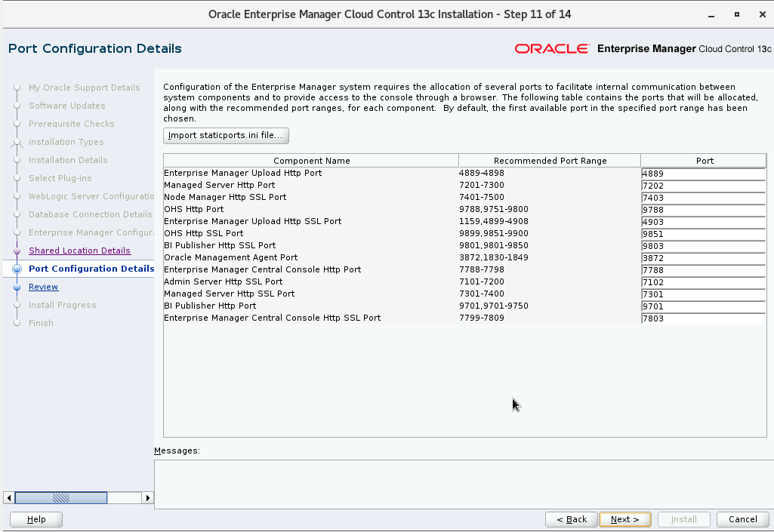Click the Install Progress step
The image size is (774, 532).
point(63,305)
